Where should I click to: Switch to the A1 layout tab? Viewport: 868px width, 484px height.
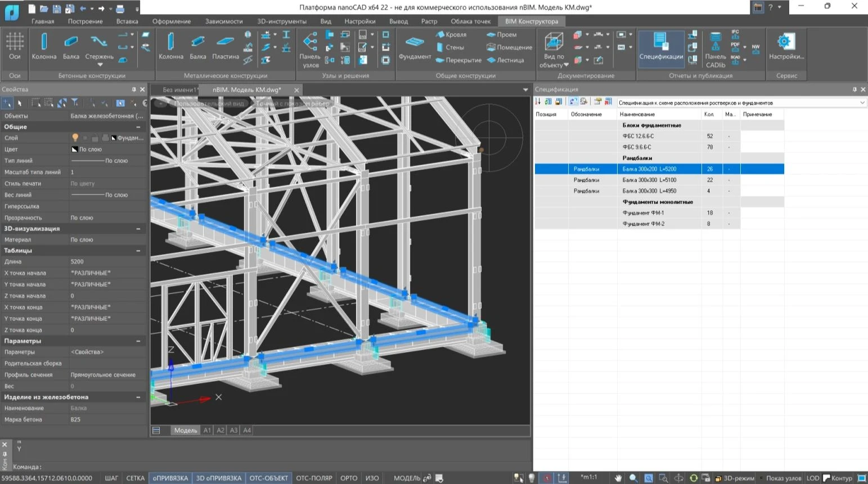pos(207,430)
